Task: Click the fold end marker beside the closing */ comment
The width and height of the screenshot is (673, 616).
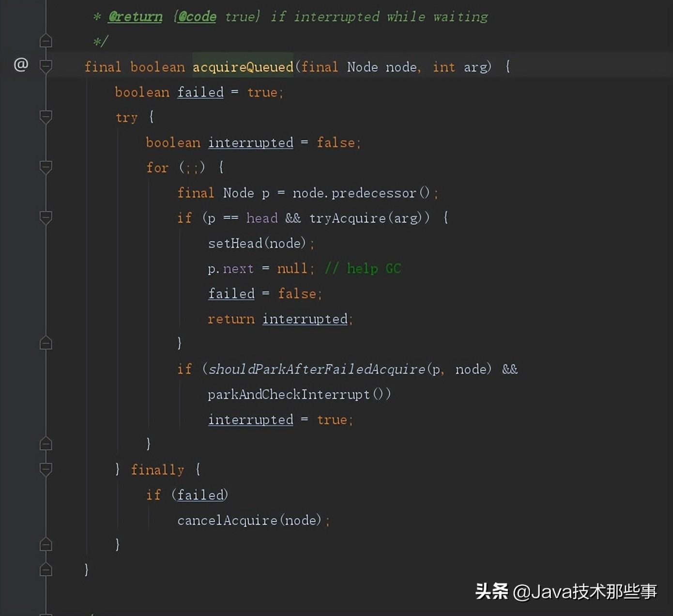Action: coord(46,40)
